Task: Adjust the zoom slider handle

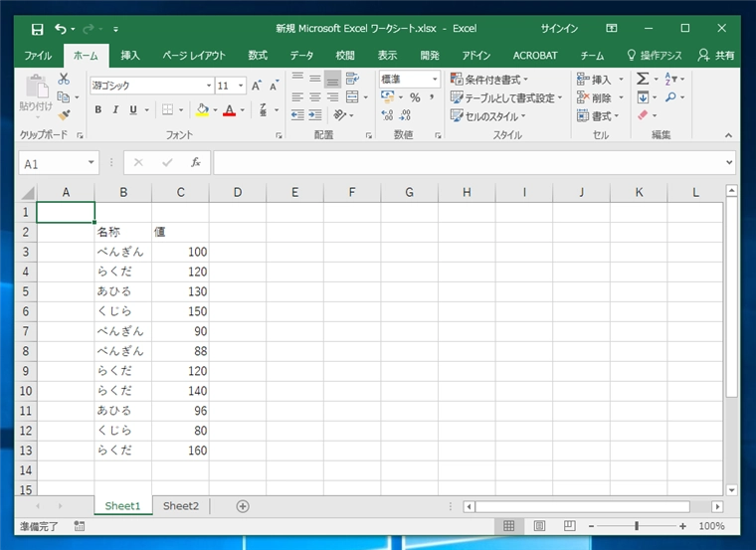Action: click(x=637, y=526)
